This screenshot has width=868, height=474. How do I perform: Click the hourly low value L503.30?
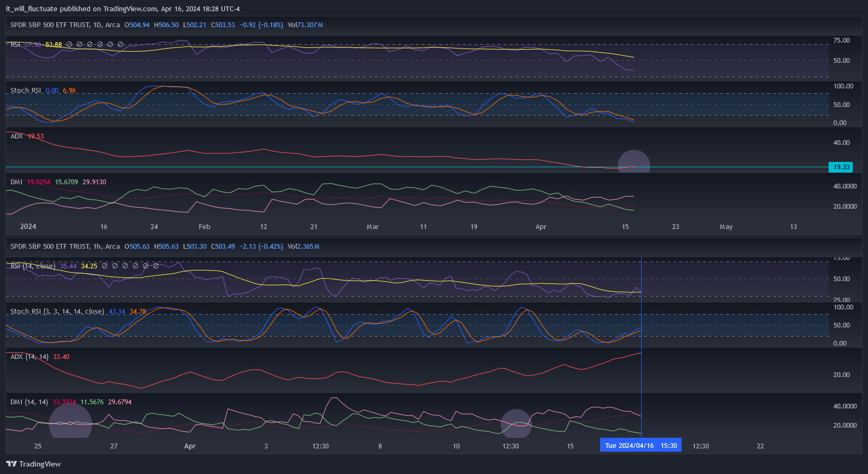[x=195, y=247]
